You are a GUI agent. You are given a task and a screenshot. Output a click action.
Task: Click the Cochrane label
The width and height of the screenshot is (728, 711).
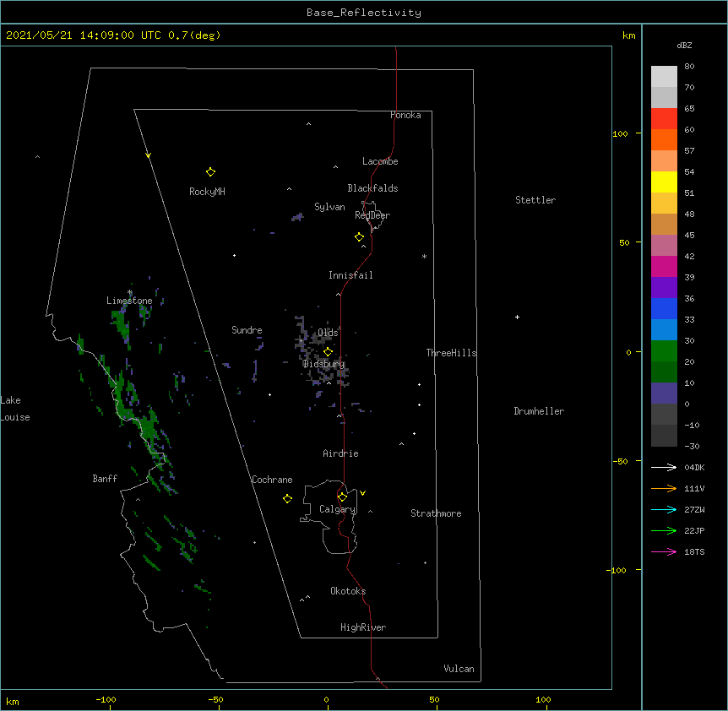coord(272,480)
